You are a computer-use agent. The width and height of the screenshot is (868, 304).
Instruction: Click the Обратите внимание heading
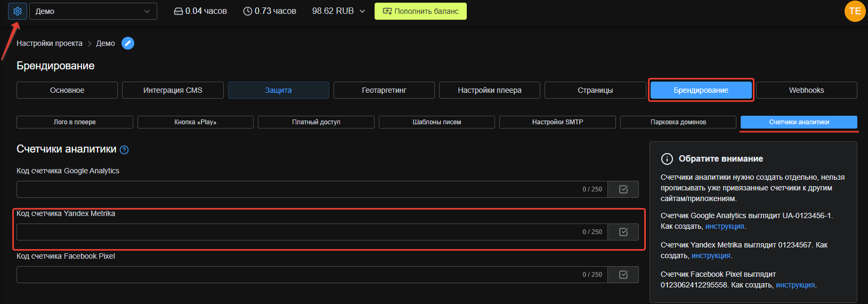(721, 159)
